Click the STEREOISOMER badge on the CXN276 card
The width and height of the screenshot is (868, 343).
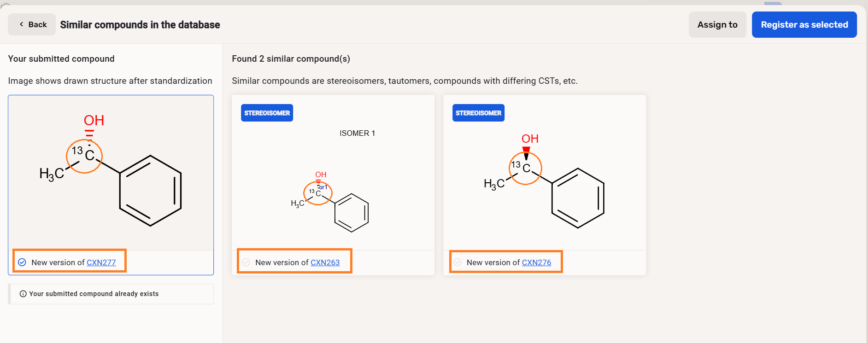click(x=478, y=113)
